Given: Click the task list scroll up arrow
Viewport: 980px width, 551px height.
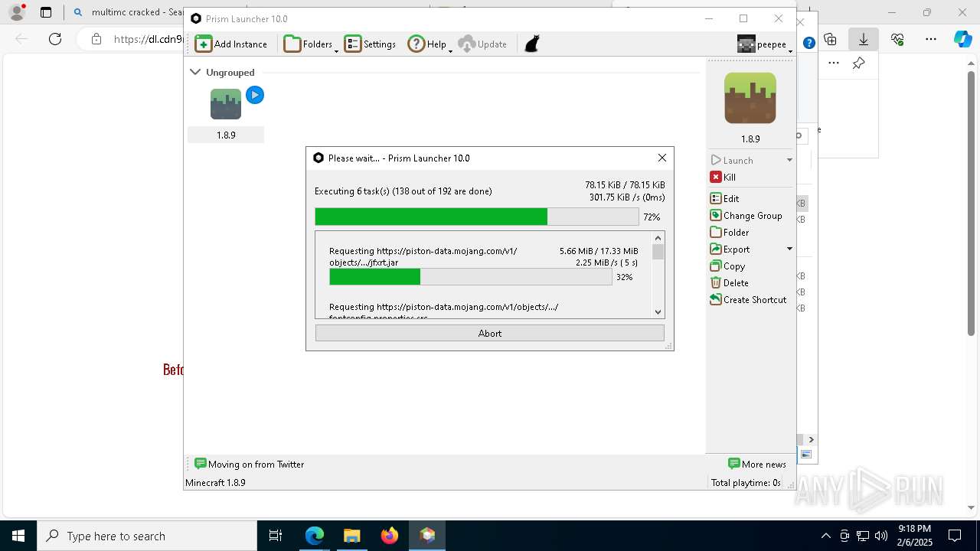Looking at the screenshot, I should point(658,238).
